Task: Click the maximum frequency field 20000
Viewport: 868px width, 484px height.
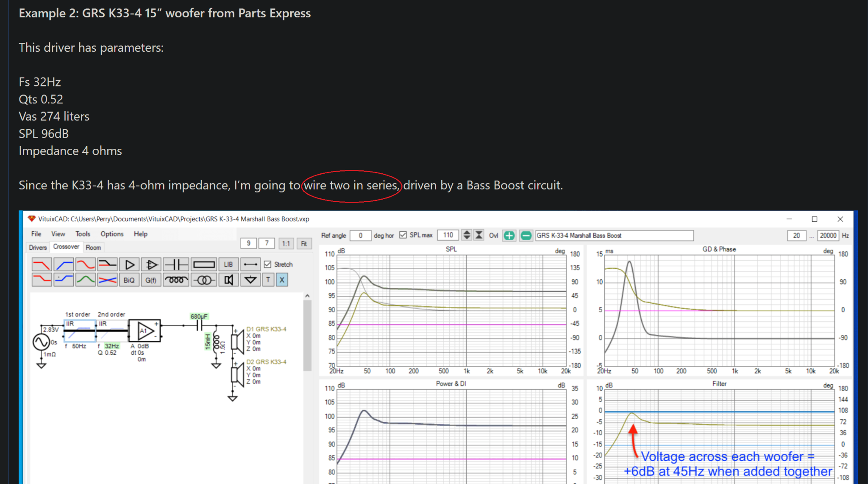Action: tap(828, 236)
